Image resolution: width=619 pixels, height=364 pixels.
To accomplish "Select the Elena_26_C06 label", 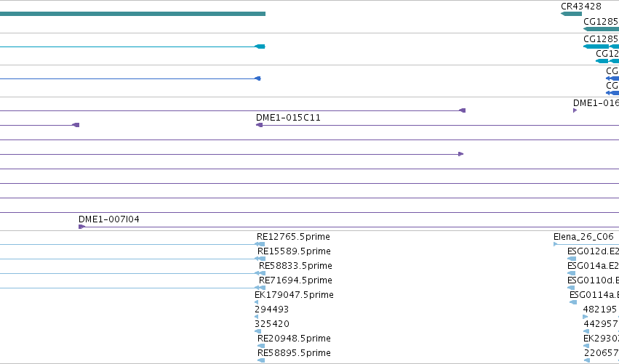I will (x=583, y=237).
